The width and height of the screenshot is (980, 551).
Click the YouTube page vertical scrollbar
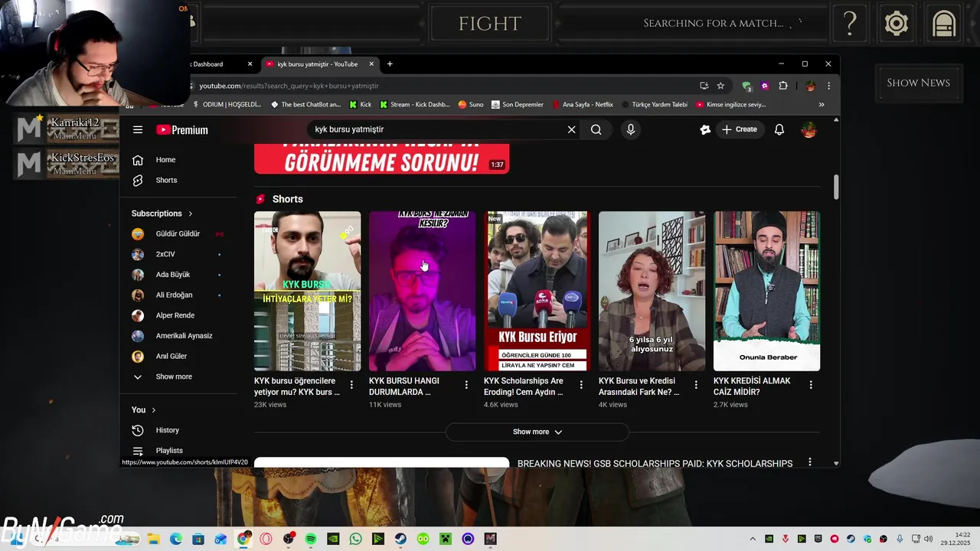click(x=836, y=187)
